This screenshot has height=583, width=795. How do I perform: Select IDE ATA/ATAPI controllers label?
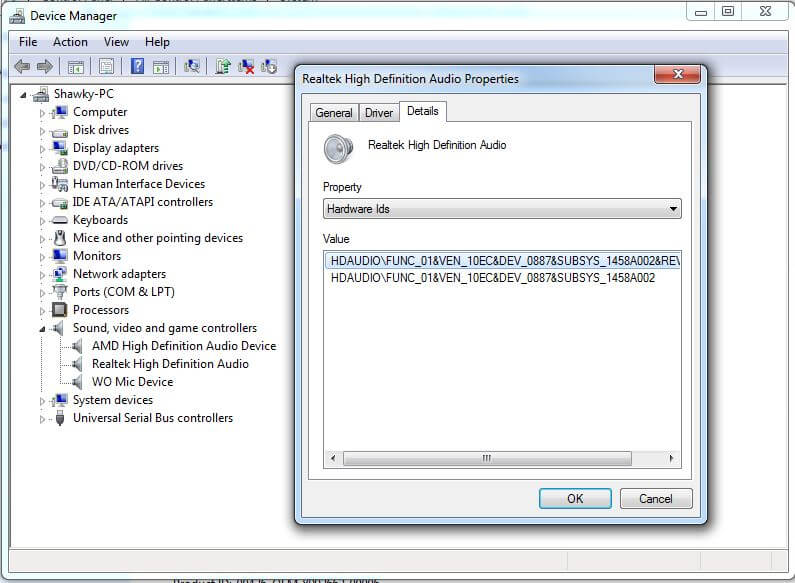[x=143, y=202]
